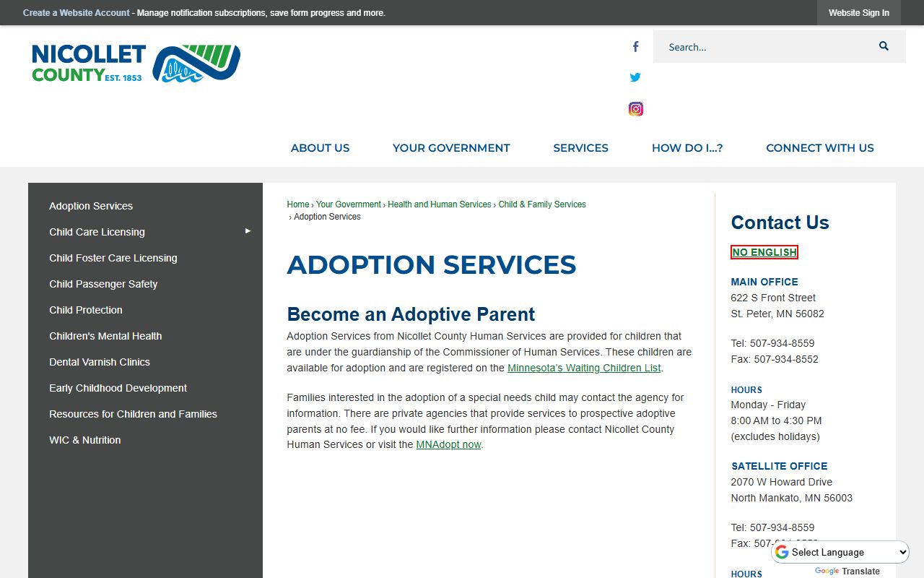The height and width of the screenshot is (578, 924).
Task: Click the Become an Adoptive Parent heading
Action: [x=411, y=314]
